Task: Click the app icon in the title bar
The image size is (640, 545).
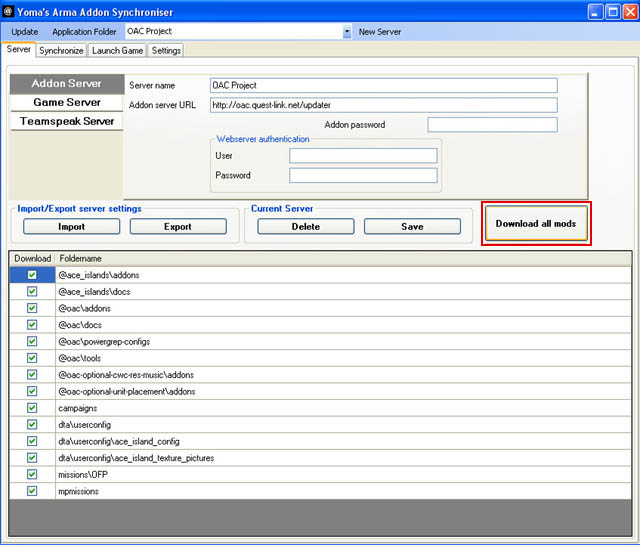Action: [10, 12]
